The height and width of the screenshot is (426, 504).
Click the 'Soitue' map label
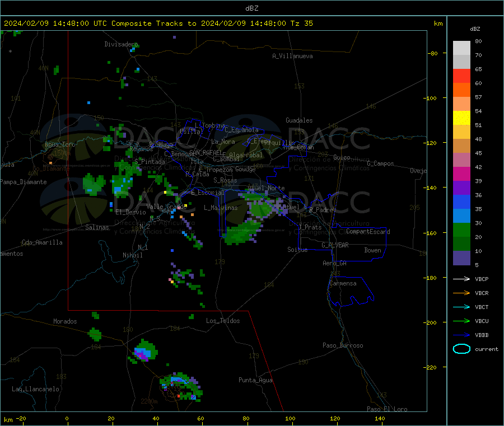[297, 250]
